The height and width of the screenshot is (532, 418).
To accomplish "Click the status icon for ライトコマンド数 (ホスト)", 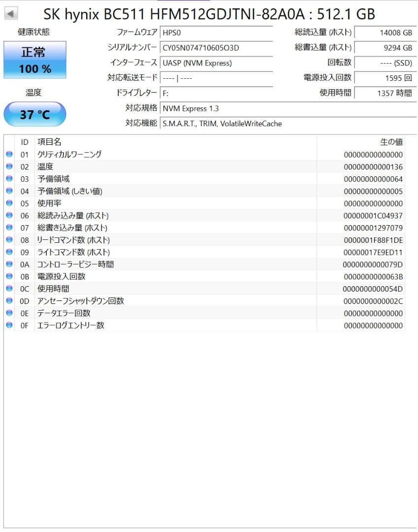I will pyautogui.click(x=9, y=252).
